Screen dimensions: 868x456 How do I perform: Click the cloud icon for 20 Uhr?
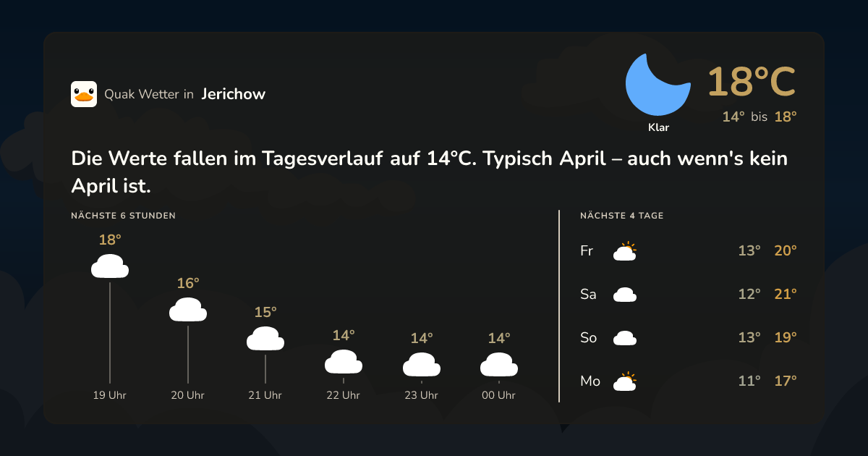pyautogui.click(x=188, y=310)
